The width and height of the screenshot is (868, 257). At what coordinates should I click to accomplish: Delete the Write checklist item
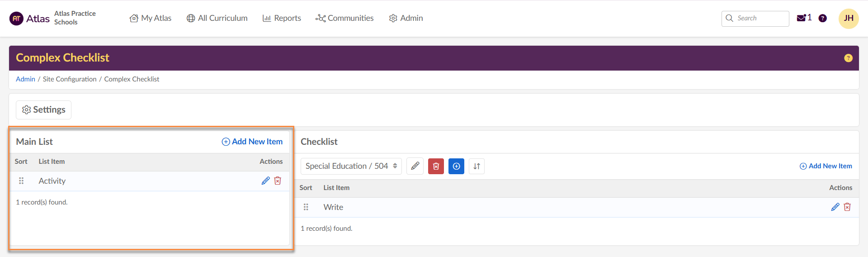[847, 207]
